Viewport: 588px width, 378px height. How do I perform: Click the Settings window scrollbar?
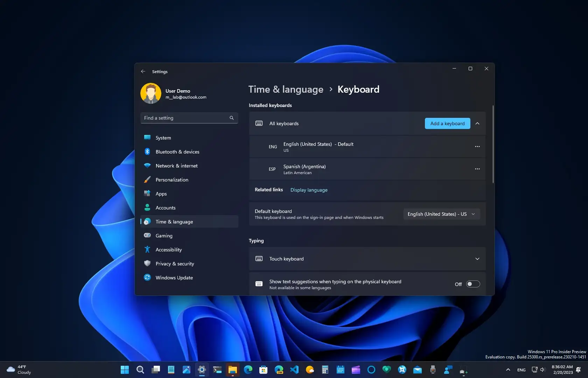pos(493,144)
